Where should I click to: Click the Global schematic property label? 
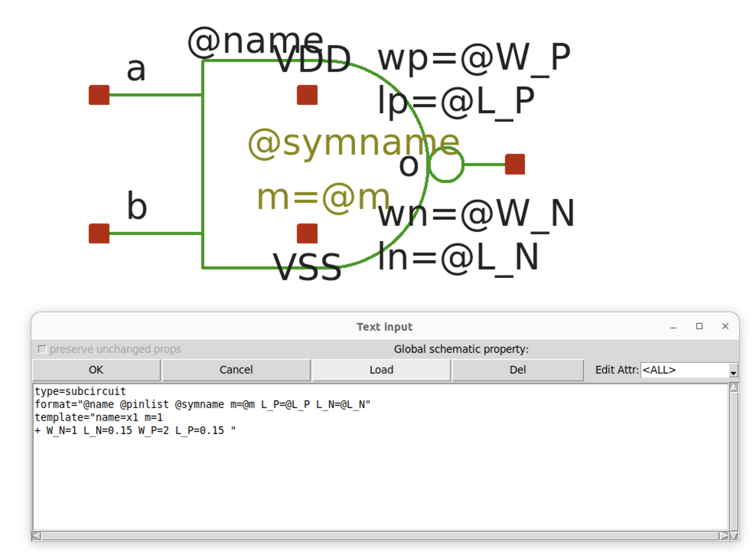pos(461,349)
